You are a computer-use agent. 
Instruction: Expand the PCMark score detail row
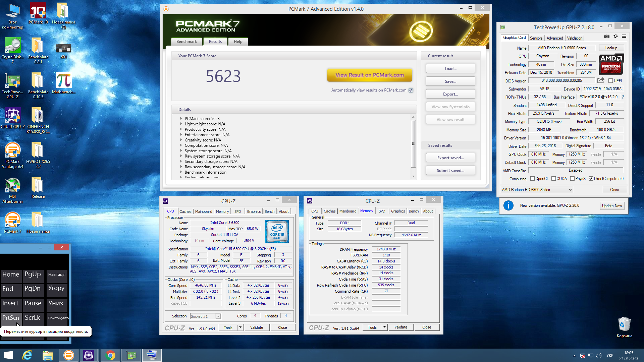[x=181, y=118]
